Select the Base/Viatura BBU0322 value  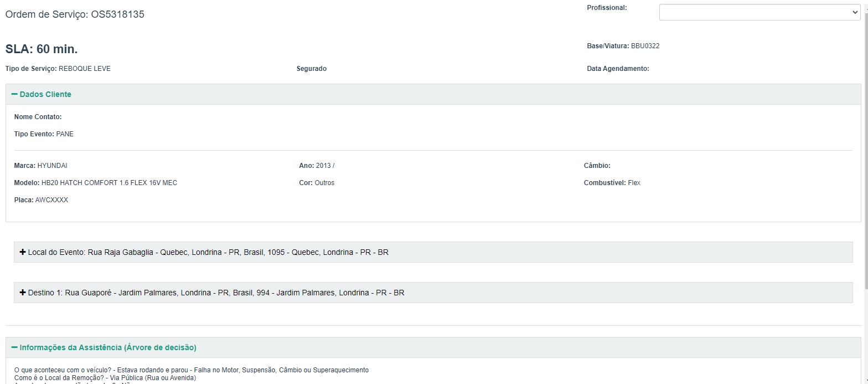645,46
